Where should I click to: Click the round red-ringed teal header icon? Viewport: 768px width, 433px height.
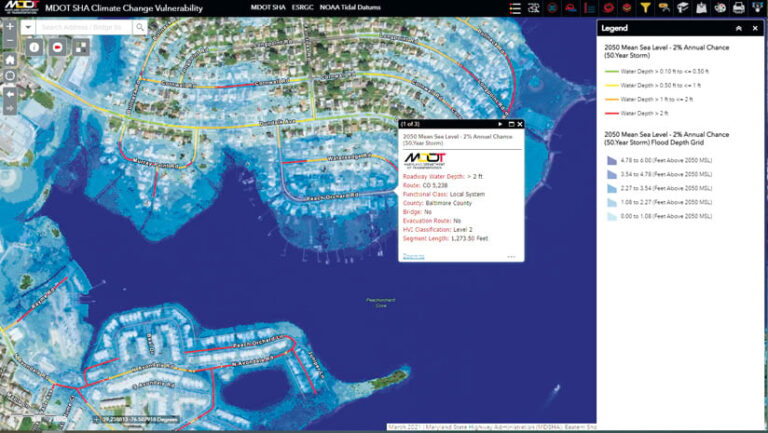coord(552,8)
